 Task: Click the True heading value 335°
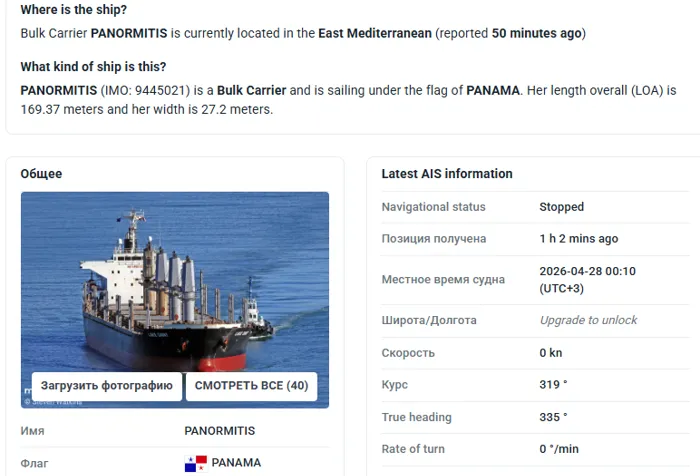click(553, 417)
